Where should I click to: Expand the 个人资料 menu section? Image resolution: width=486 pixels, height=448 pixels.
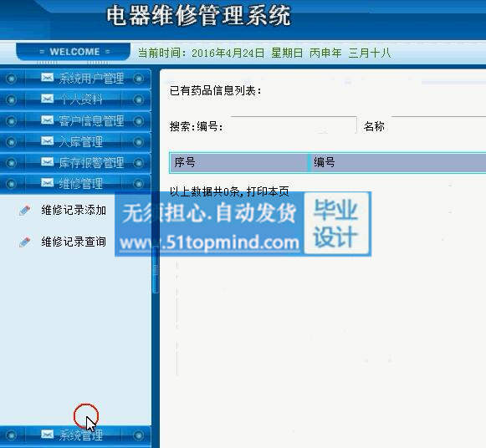point(75,99)
